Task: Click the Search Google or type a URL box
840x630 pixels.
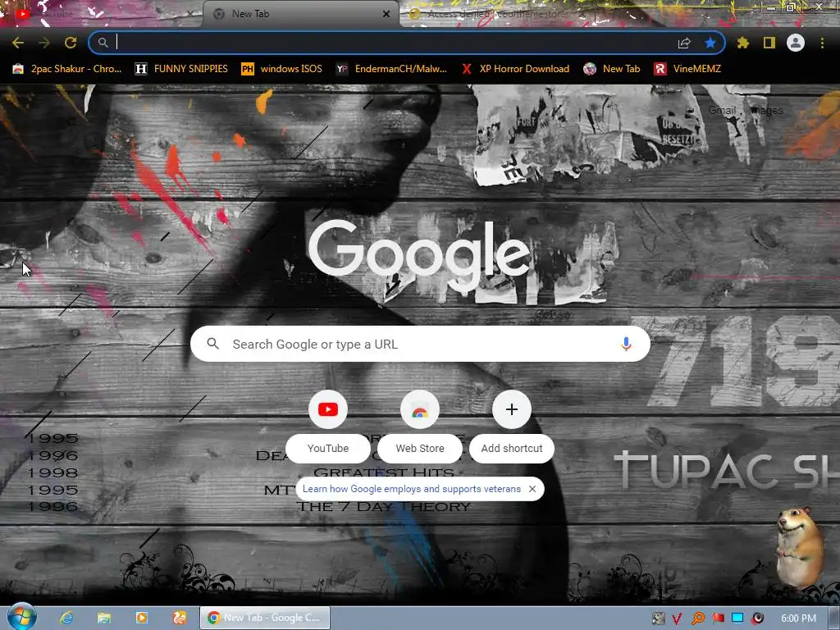Action: [420, 344]
